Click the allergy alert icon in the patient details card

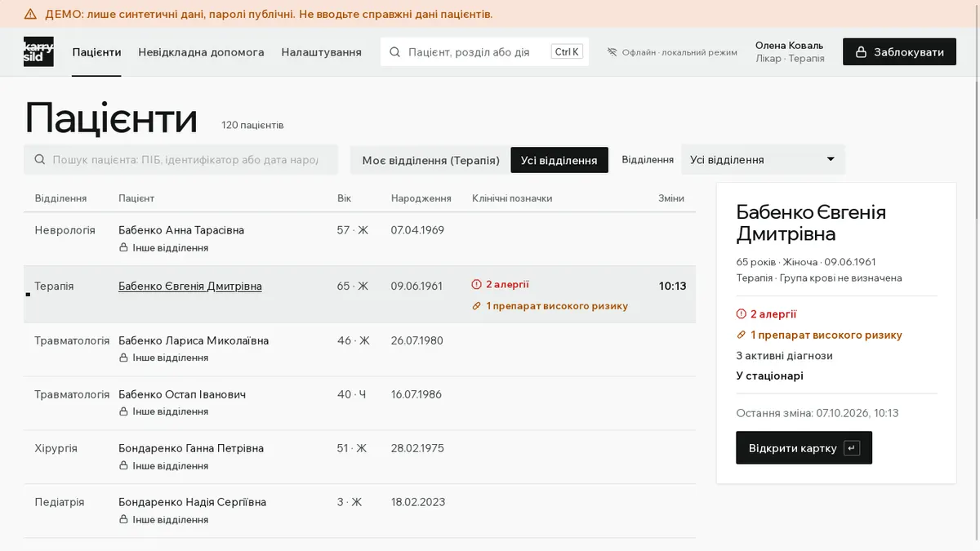742,314
